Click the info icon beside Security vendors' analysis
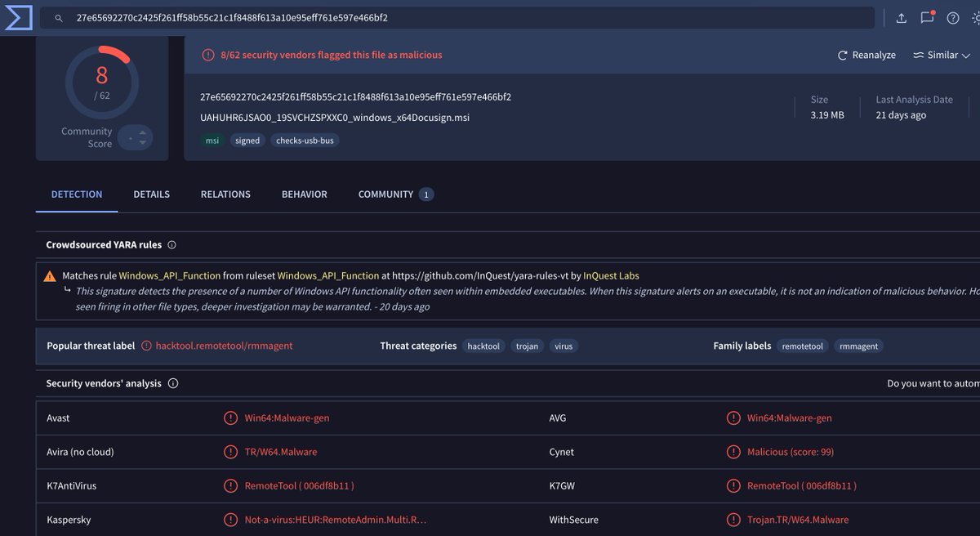This screenshot has height=536, width=980. (173, 383)
